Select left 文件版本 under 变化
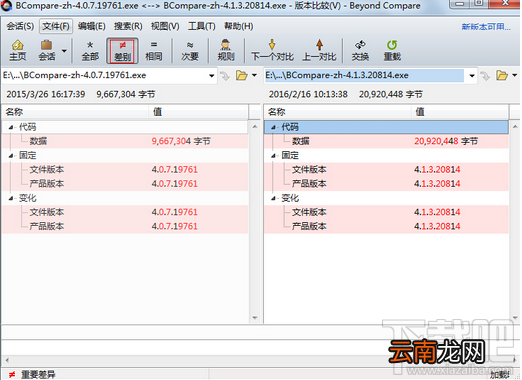The height and width of the screenshot is (380, 522). point(125,212)
